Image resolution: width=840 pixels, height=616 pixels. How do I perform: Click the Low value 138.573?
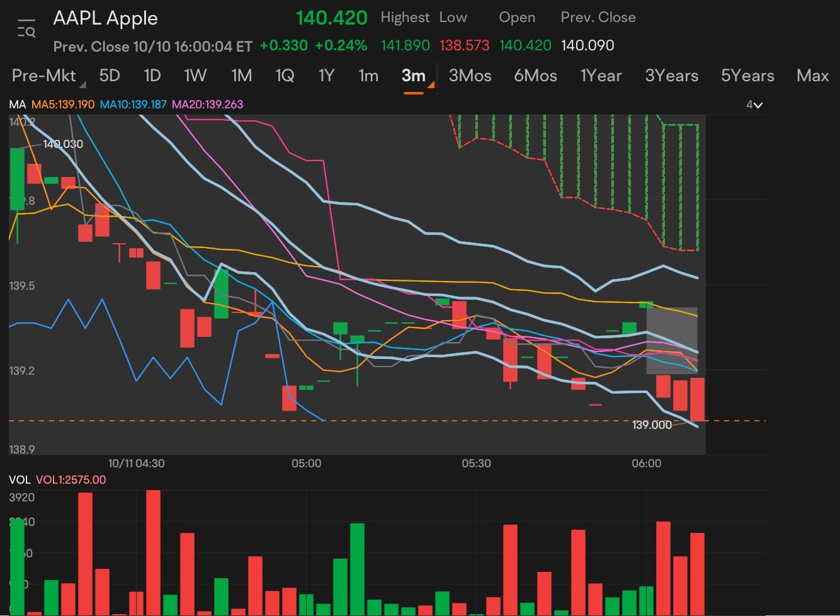pyautogui.click(x=465, y=45)
